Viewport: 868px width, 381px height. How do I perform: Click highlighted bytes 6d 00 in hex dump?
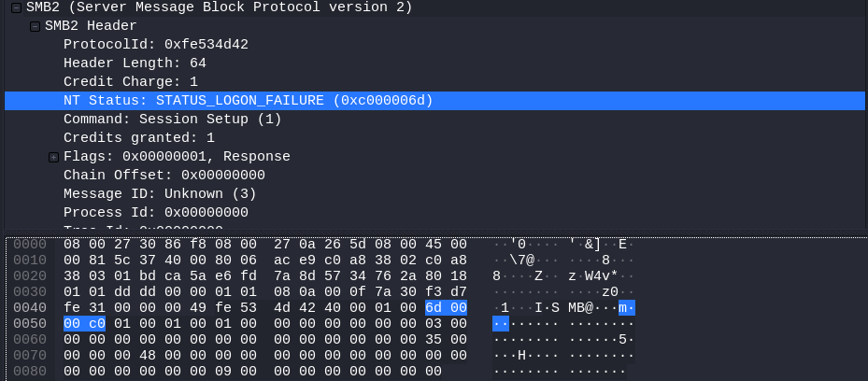[445, 307]
